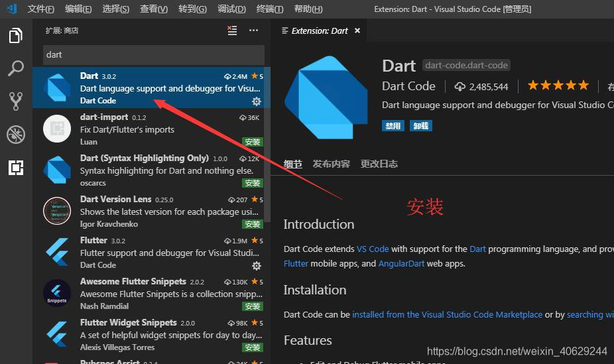This screenshot has height=364, width=614.
Task: Switch to the 发布内容 tab
Action: point(332,164)
